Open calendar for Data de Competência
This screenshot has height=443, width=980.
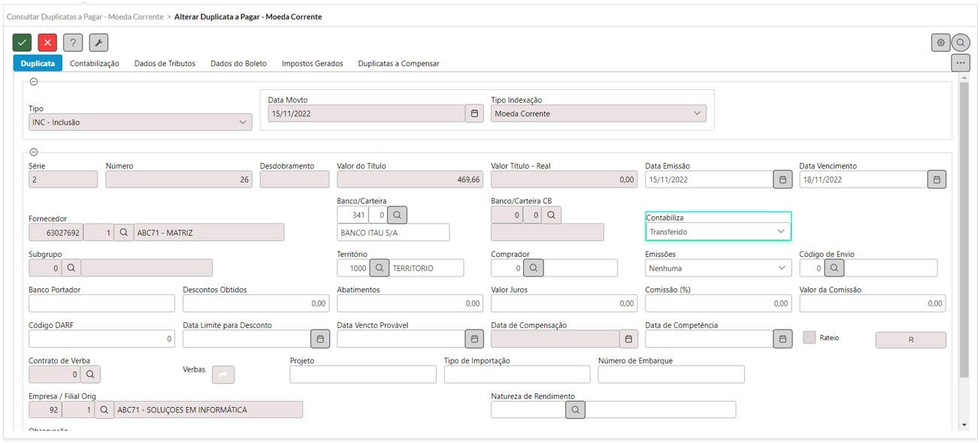(x=782, y=339)
